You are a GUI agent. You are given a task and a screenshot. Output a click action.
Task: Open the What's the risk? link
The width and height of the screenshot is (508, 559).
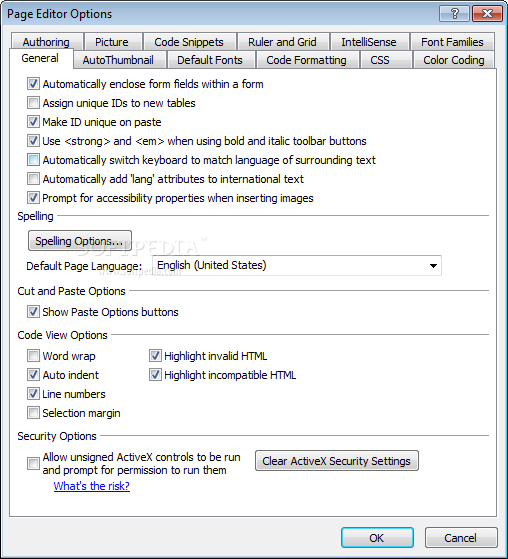[92, 486]
